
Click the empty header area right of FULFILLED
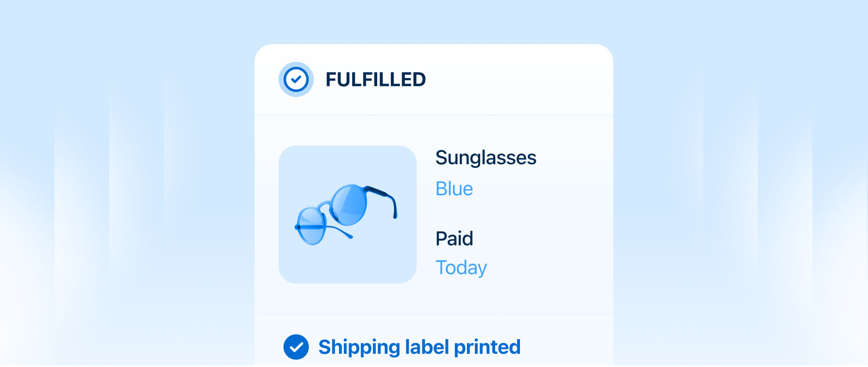tap(517, 80)
